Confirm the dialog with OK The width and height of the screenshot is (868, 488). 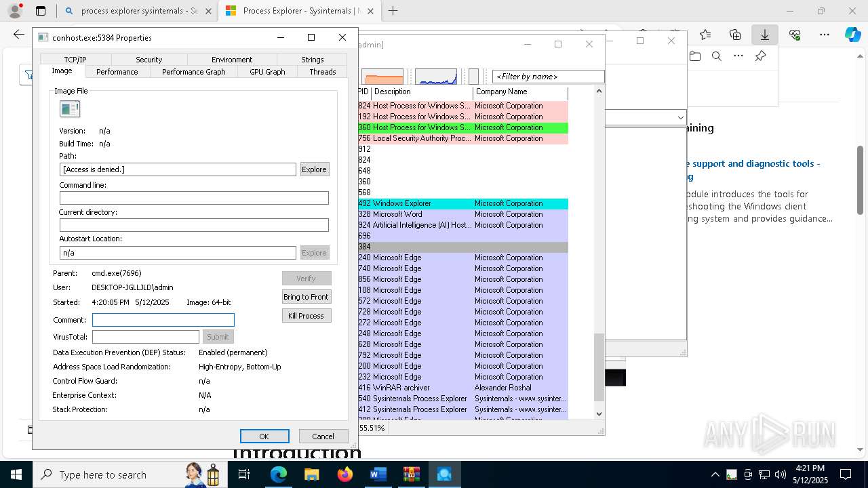click(264, 436)
